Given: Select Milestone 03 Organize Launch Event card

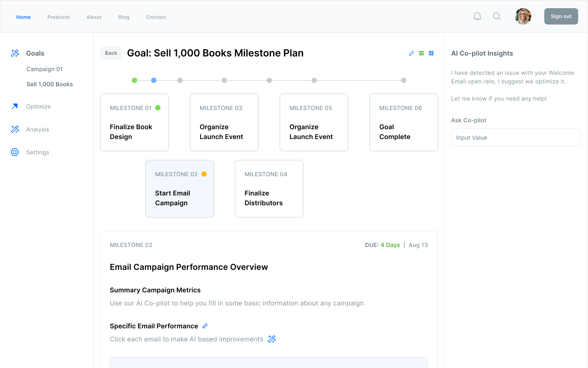Looking at the screenshot, I should click(x=224, y=122).
